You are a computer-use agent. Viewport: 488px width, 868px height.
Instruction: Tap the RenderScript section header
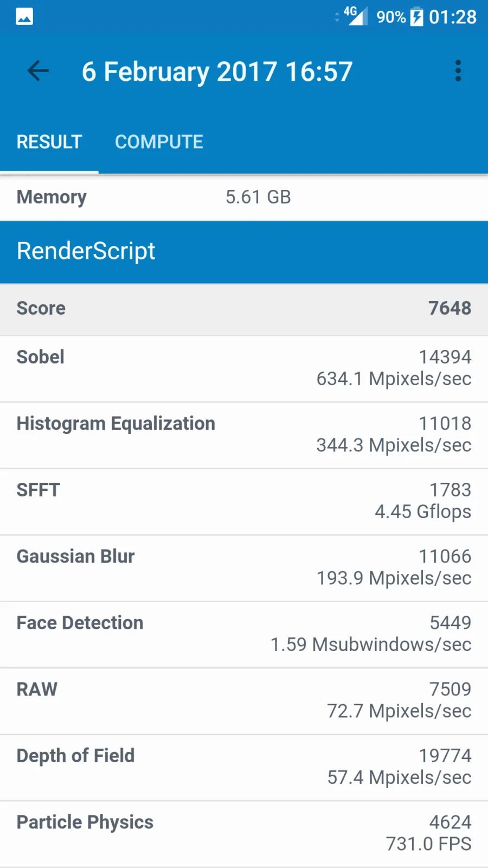click(244, 252)
